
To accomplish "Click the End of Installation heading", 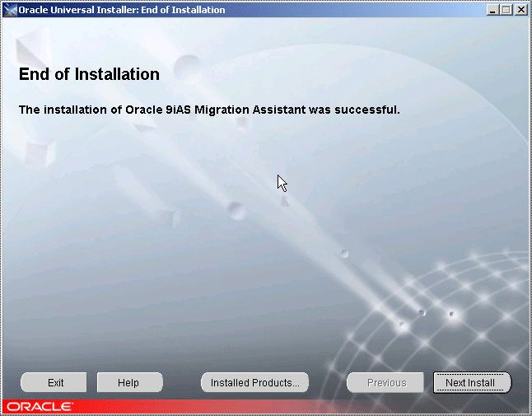I will [x=89, y=74].
